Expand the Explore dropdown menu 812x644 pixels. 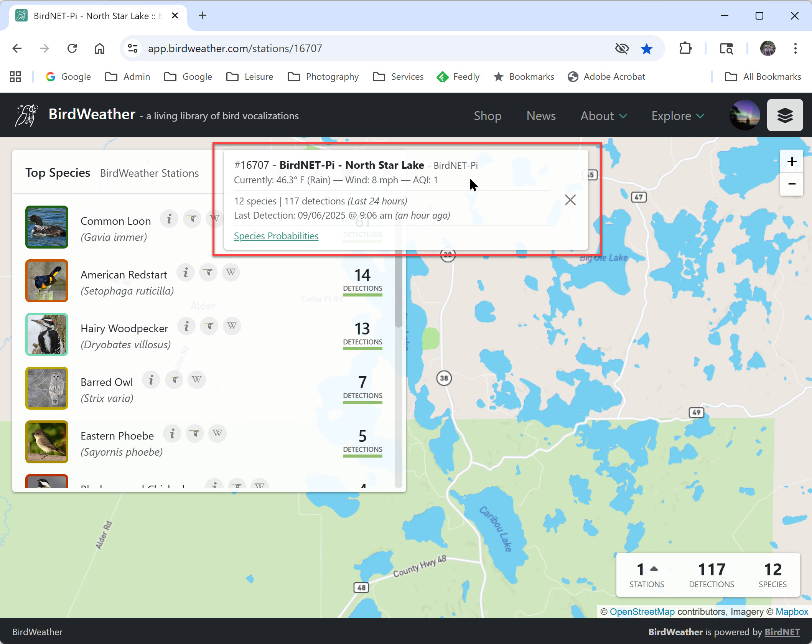[677, 116]
